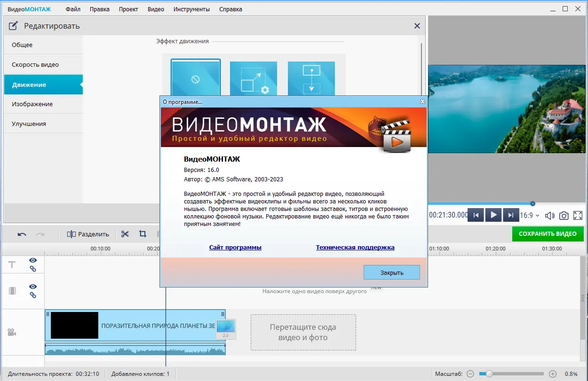Viewport: 588px width, 381px height.
Task: Open the Справка menu
Action: (230, 9)
